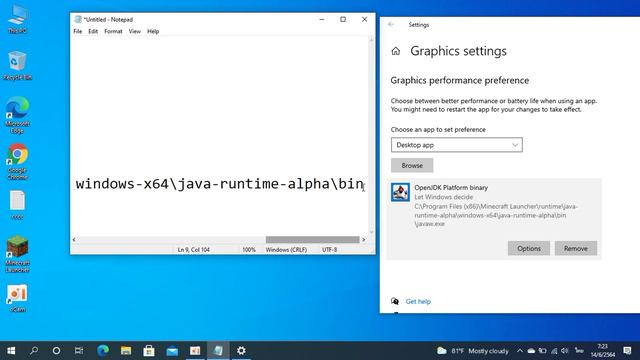Image resolution: width=640 pixels, height=360 pixels.
Task: Select the Microsoft Edge desktop shortcut
Action: click(x=18, y=115)
